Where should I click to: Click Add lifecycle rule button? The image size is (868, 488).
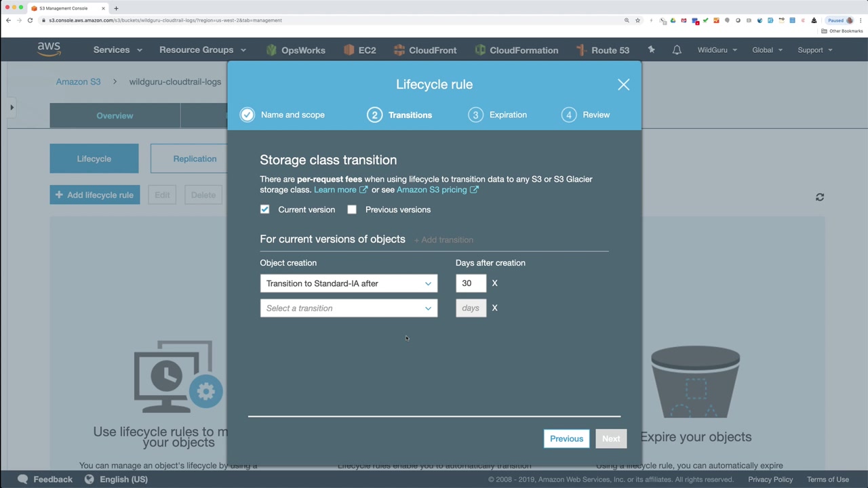point(94,195)
